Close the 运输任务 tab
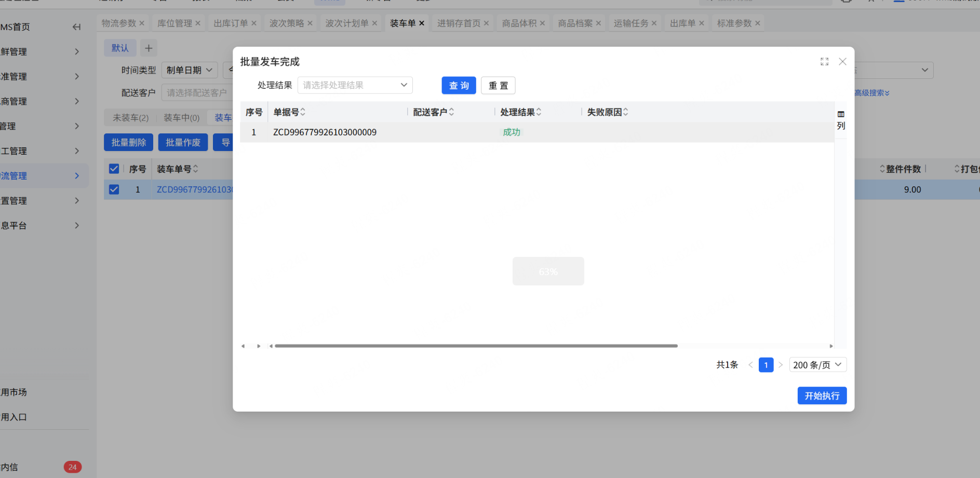The width and height of the screenshot is (980, 478). 654,23
